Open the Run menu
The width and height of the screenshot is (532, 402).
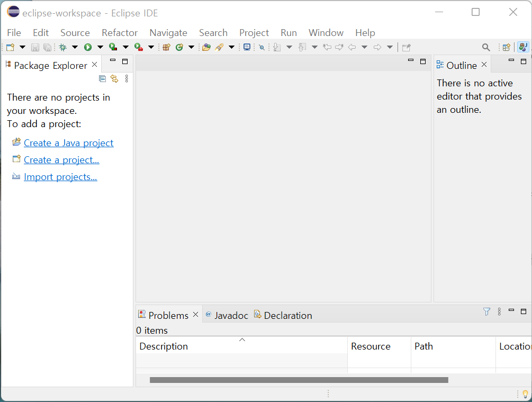[x=288, y=33]
